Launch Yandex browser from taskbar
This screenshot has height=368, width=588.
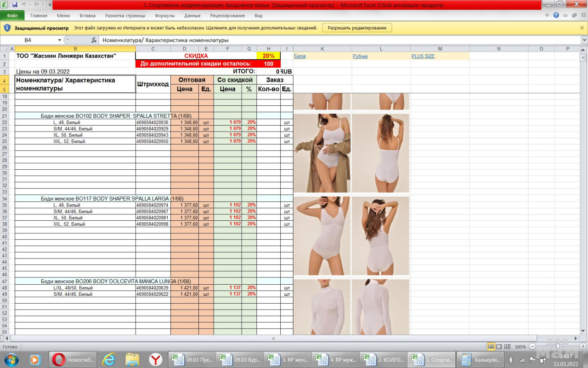point(156,359)
